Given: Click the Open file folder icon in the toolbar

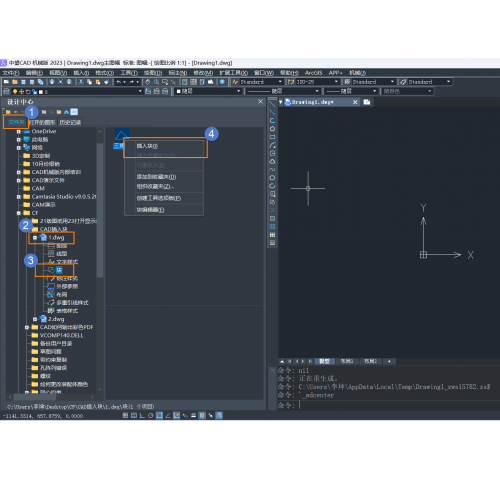Looking at the screenshot, I should [x=15, y=82].
